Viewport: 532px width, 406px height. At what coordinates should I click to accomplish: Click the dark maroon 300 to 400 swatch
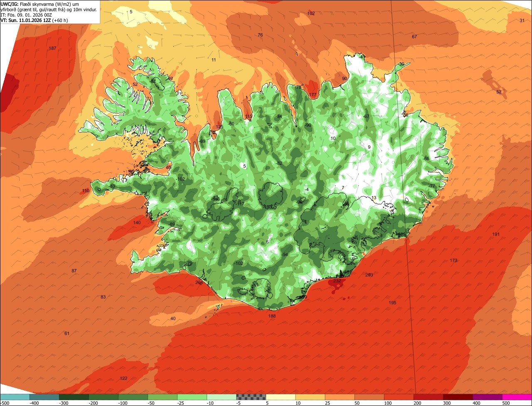tap(458, 396)
